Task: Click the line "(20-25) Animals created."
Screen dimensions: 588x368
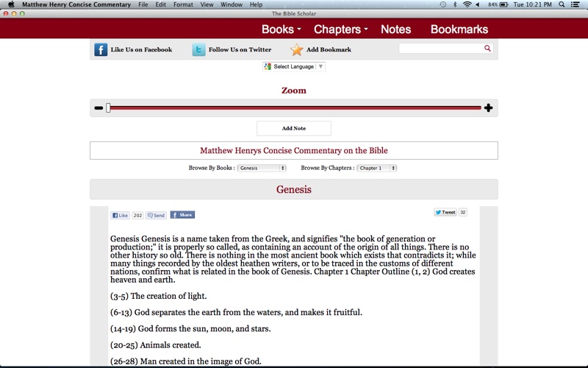Action: (156, 345)
